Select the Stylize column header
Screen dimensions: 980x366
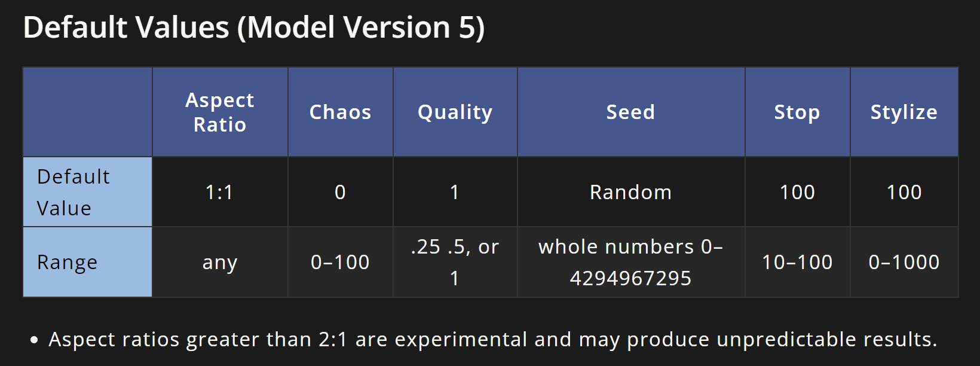coord(904,112)
